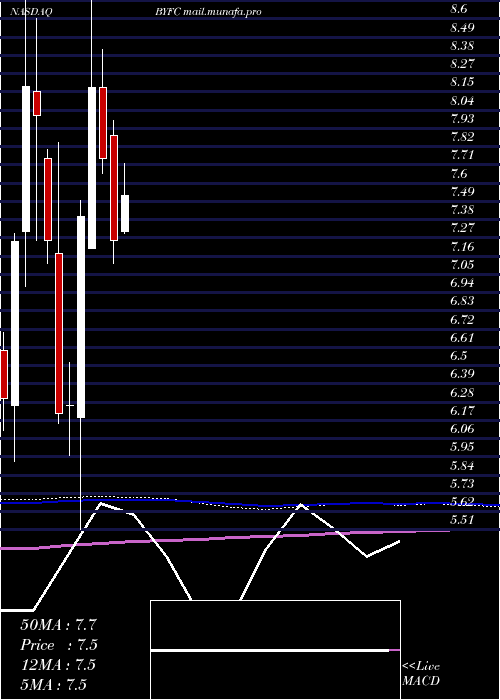Image resolution: width=500 pixels, height=700 pixels.
Task: Click the 6.5 price axis label
Action: click(x=459, y=355)
